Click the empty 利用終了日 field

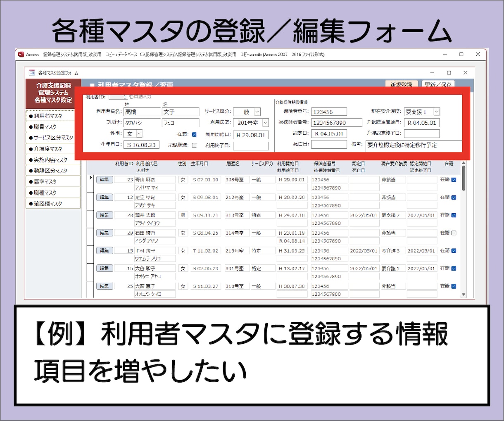pos(251,146)
